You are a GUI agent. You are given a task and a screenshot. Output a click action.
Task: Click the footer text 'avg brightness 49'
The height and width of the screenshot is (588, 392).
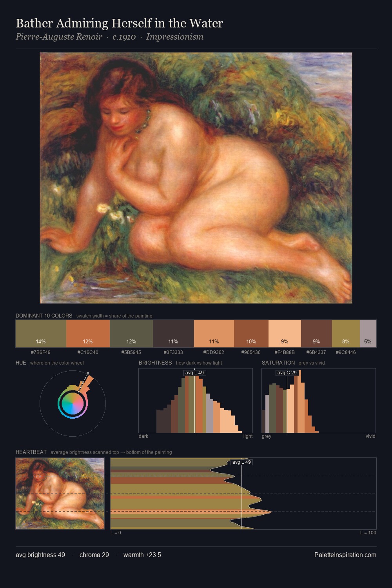(x=40, y=555)
